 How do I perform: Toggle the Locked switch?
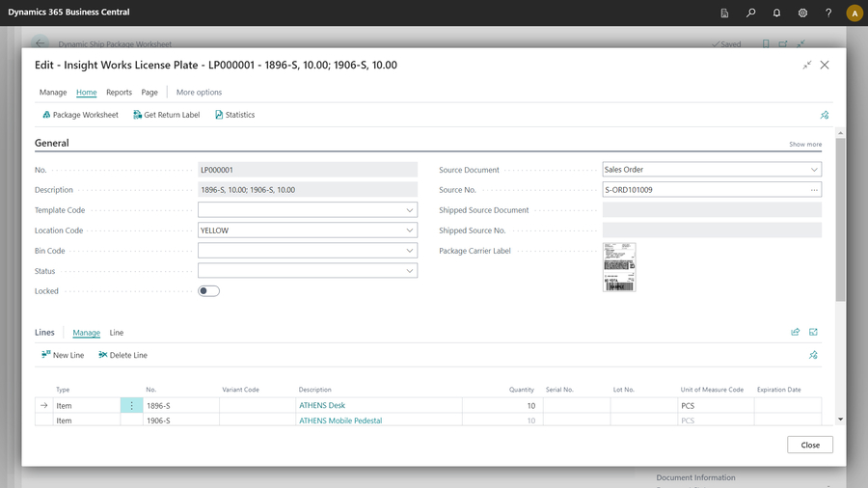pyautogui.click(x=208, y=291)
